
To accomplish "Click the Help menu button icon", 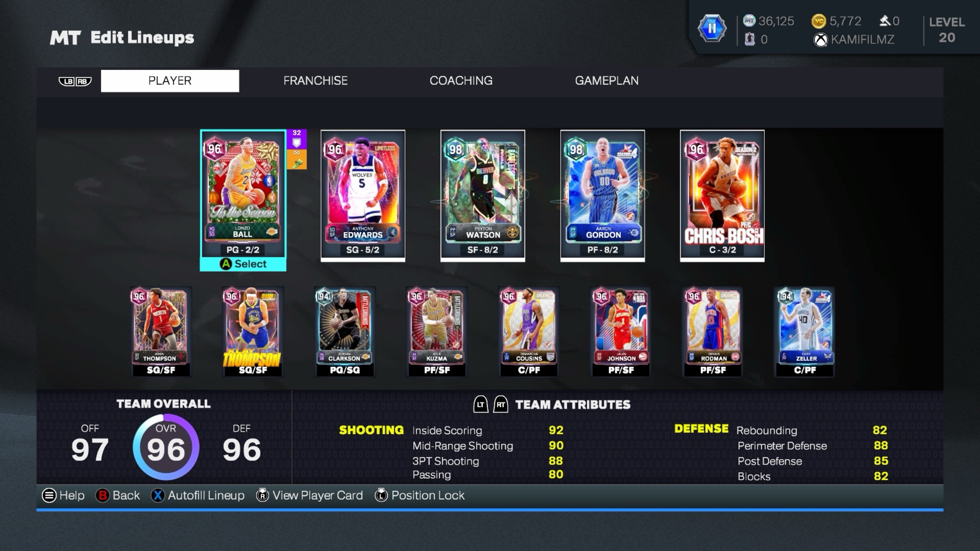I will click(x=49, y=496).
